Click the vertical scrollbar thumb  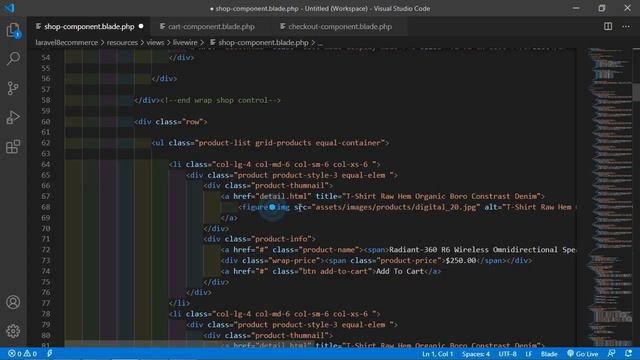coord(636,92)
